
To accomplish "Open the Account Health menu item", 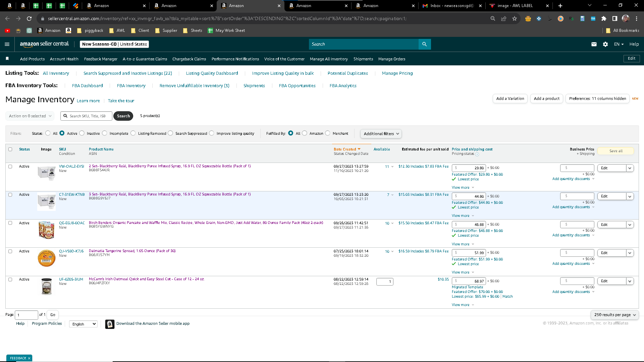I will (64, 59).
